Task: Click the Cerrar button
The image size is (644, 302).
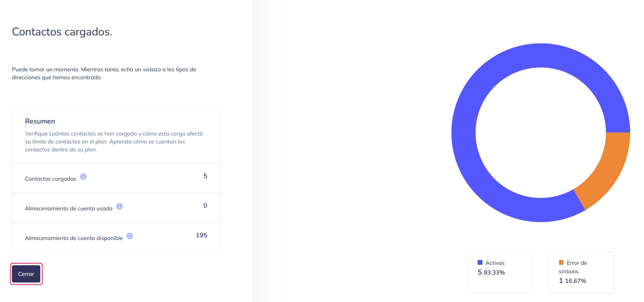Action: click(x=26, y=274)
